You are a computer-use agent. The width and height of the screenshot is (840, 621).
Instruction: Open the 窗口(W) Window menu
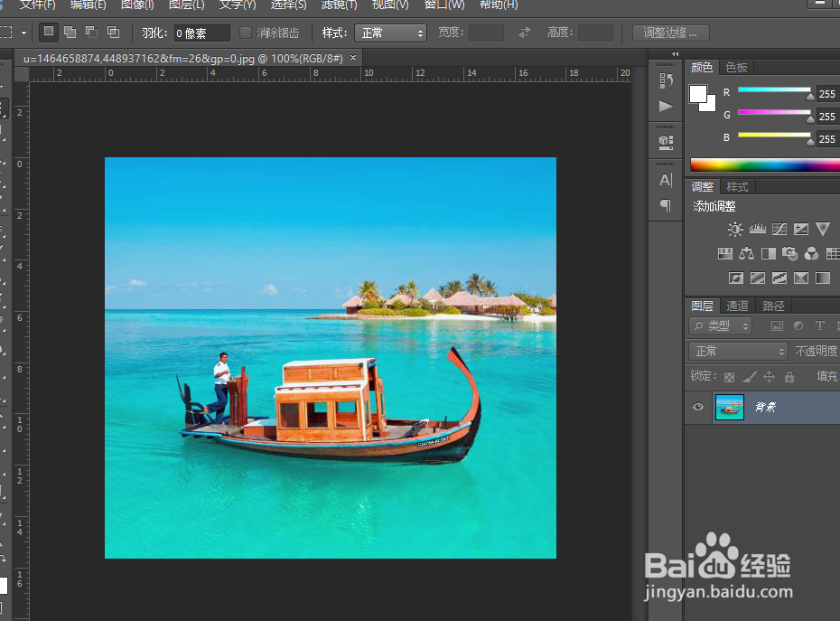coord(444,5)
